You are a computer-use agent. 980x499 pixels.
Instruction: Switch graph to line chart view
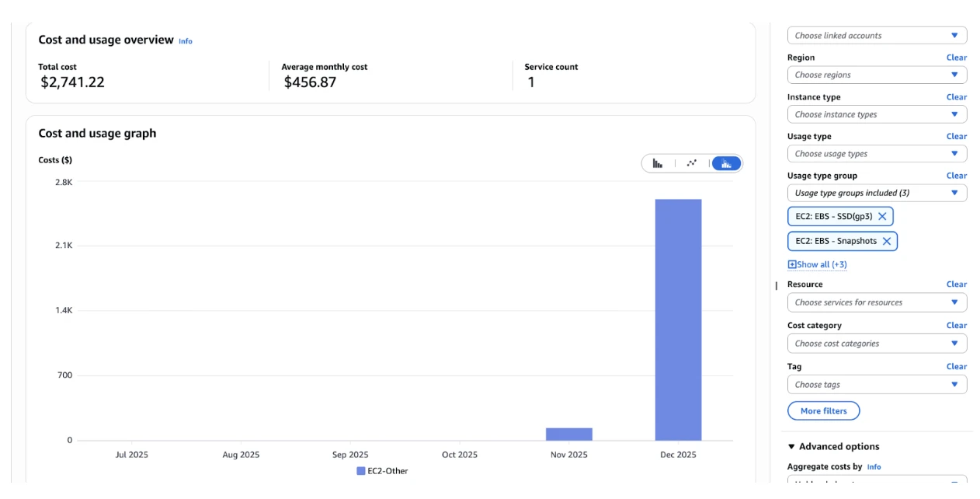691,163
